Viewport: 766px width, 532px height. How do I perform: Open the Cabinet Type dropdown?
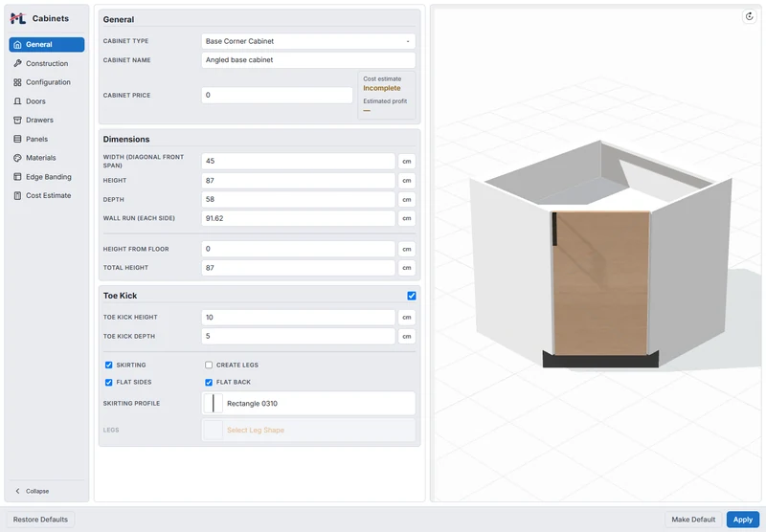tap(308, 41)
